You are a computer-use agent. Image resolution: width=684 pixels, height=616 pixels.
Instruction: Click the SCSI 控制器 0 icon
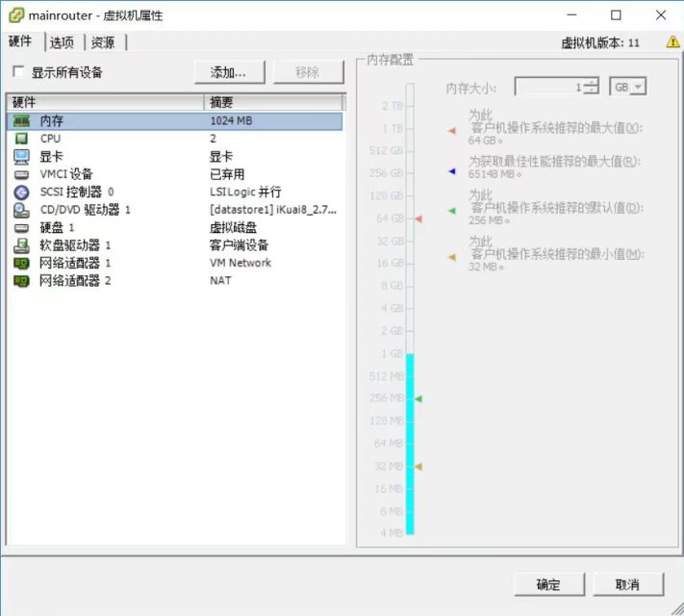point(21,192)
